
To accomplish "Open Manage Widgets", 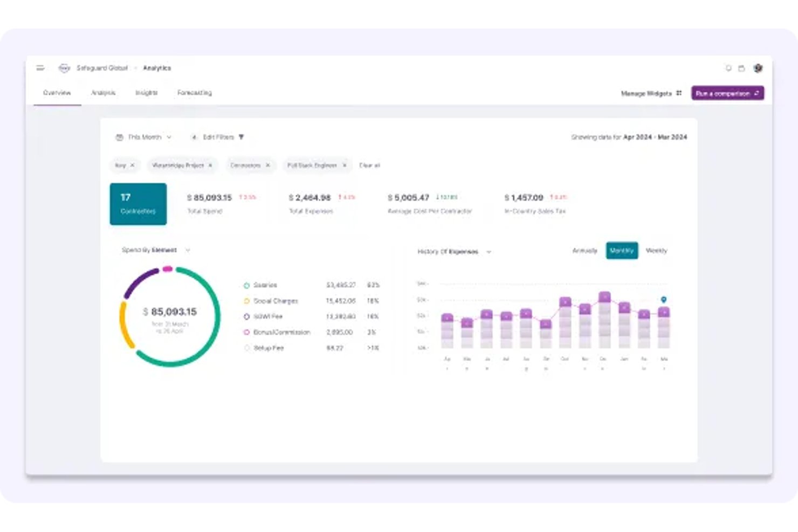I will point(651,93).
